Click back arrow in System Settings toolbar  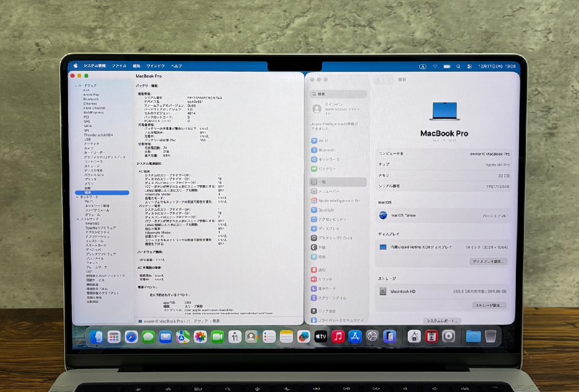pyautogui.click(x=378, y=80)
